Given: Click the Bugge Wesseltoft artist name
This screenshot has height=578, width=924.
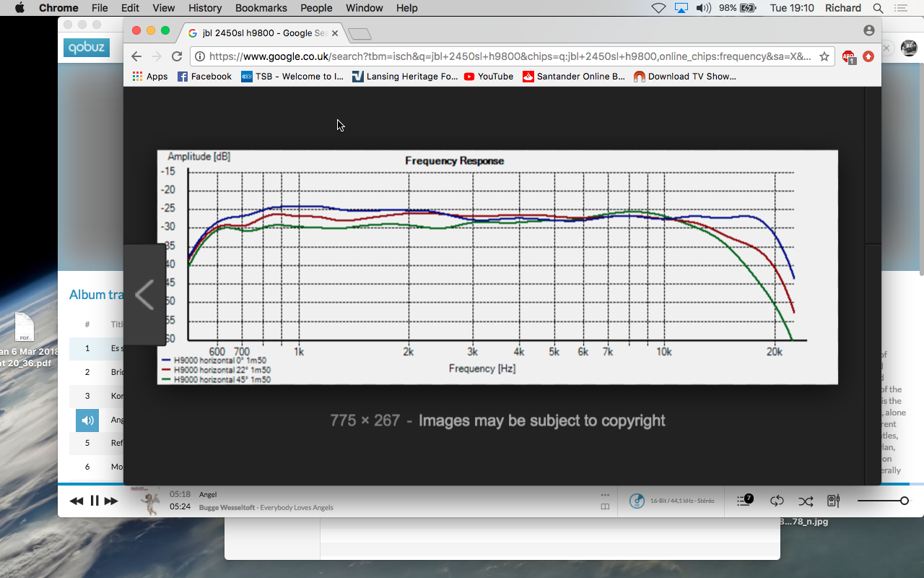Looking at the screenshot, I should pyautogui.click(x=227, y=508).
